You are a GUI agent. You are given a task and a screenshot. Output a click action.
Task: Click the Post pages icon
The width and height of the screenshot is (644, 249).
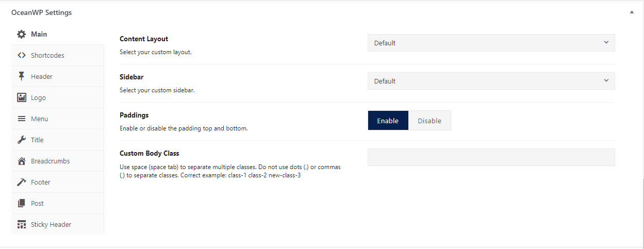21,203
